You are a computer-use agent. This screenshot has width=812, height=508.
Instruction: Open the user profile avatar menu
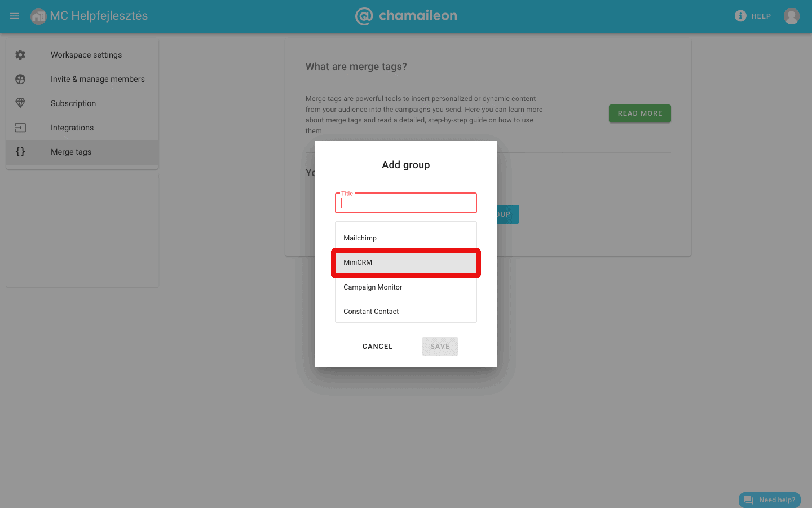point(792,16)
